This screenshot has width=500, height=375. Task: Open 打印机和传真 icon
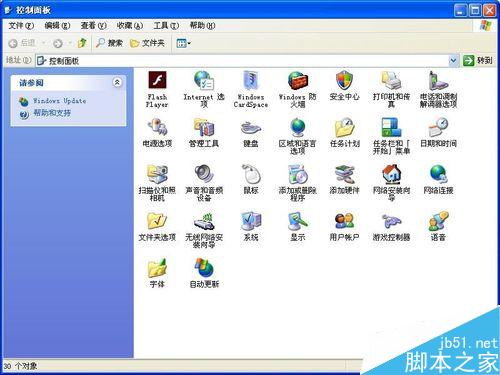[391, 81]
